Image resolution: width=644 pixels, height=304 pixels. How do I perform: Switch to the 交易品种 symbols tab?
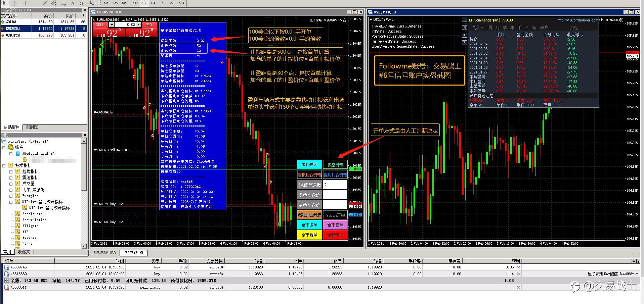point(11,128)
